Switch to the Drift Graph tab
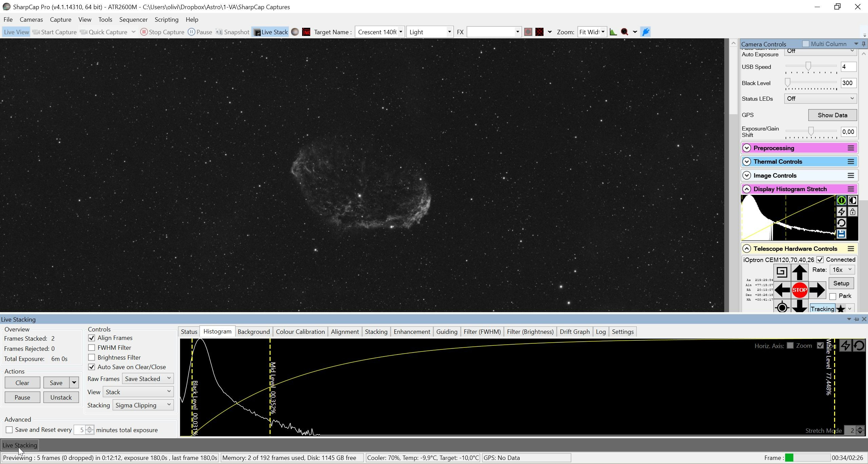This screenshot has width=868, height=464. pyautogui.click(x=575, y=331)
